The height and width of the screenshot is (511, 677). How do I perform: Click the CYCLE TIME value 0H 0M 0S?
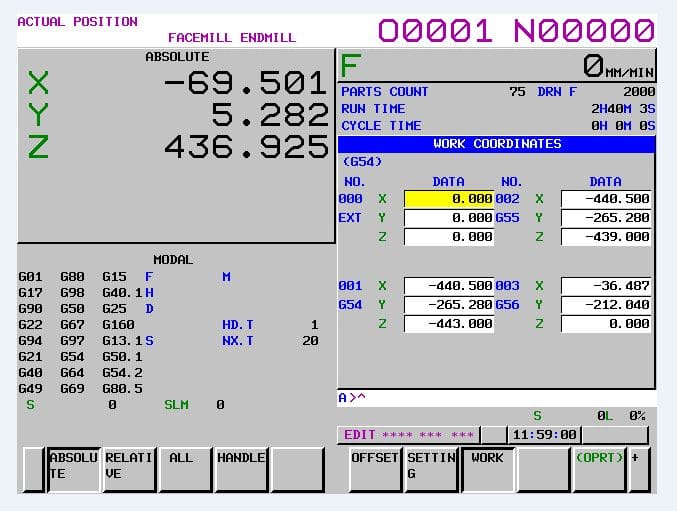(x=623, y=126)
